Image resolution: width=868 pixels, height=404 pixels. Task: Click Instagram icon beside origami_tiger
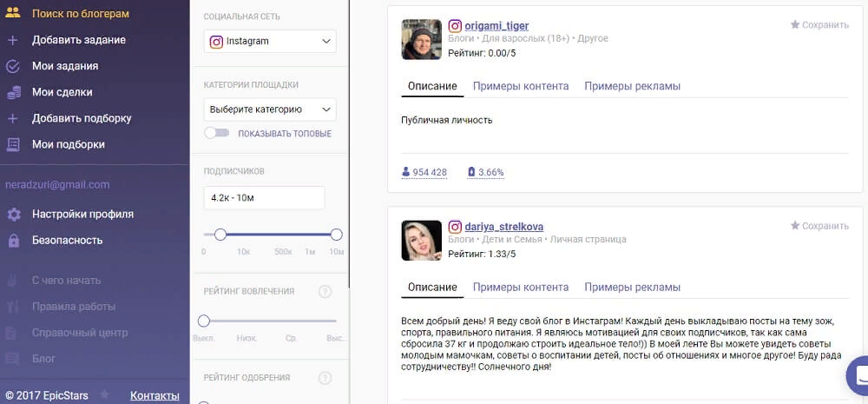(455, 26)
